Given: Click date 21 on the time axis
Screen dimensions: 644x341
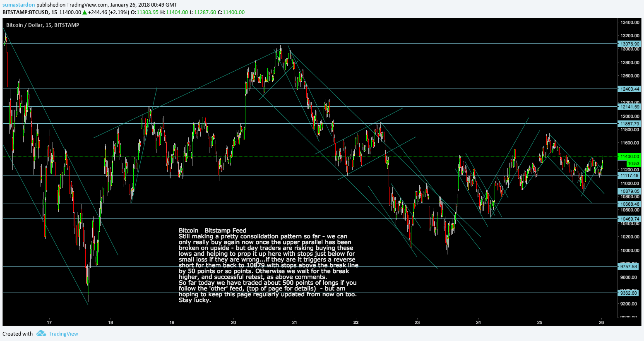Looking at the screenshot, I should pyautogui.click(x=294, y=322).
